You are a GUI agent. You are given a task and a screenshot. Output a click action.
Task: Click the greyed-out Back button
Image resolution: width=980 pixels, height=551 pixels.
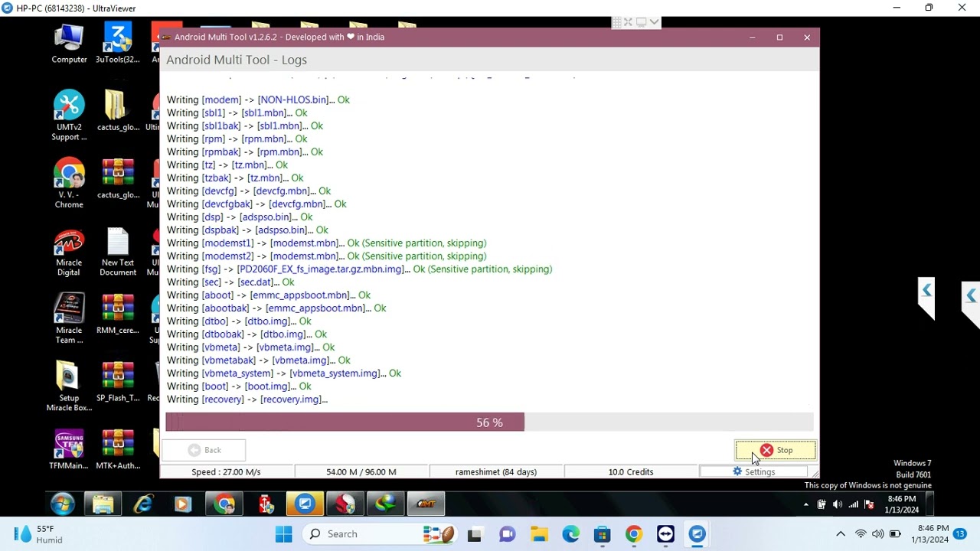tap(204, 450)
